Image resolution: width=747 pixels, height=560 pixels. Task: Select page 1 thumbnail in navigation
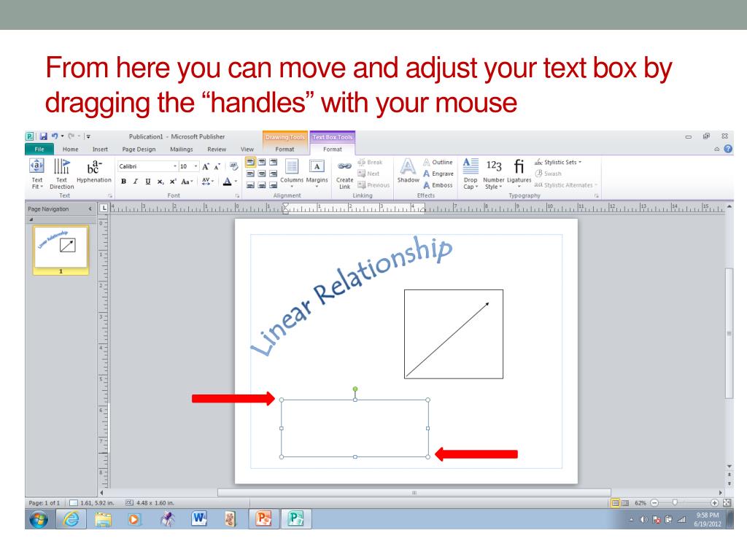pos(61,251)
